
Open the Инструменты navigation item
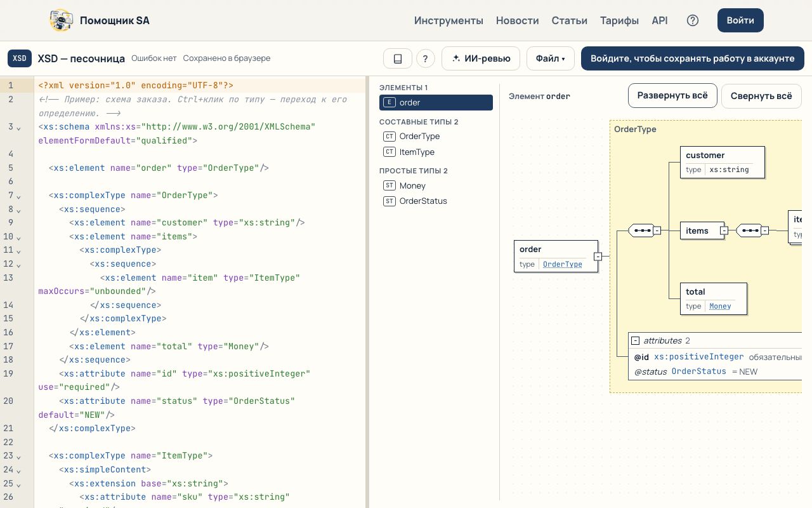pos(449,20)
